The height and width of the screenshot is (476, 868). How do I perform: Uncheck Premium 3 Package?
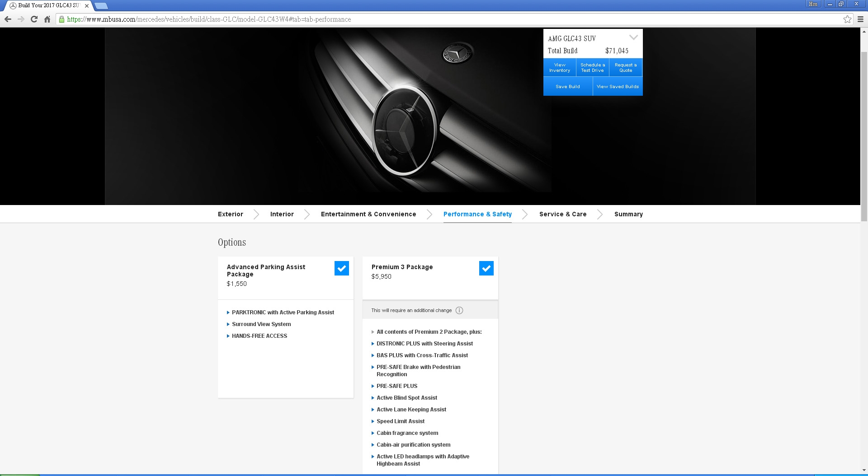point(486,268)
